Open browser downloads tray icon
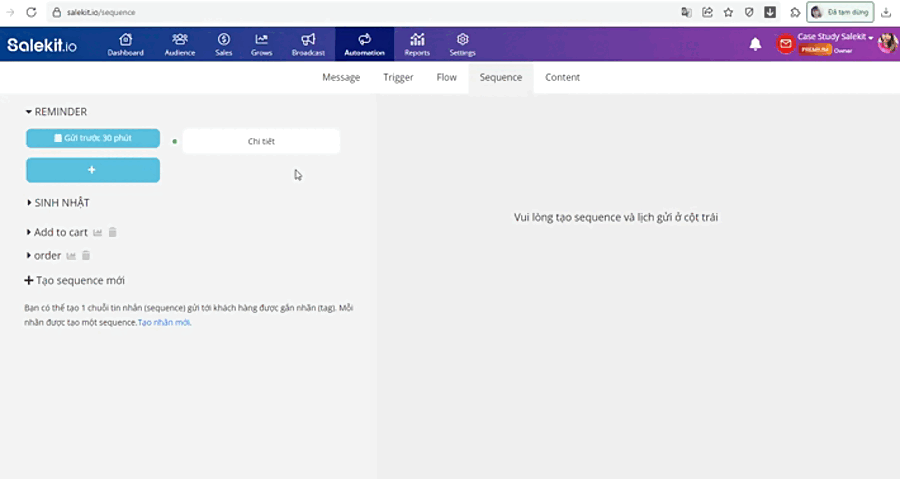The width and height of the screenshot is (900, 479). 886,12
